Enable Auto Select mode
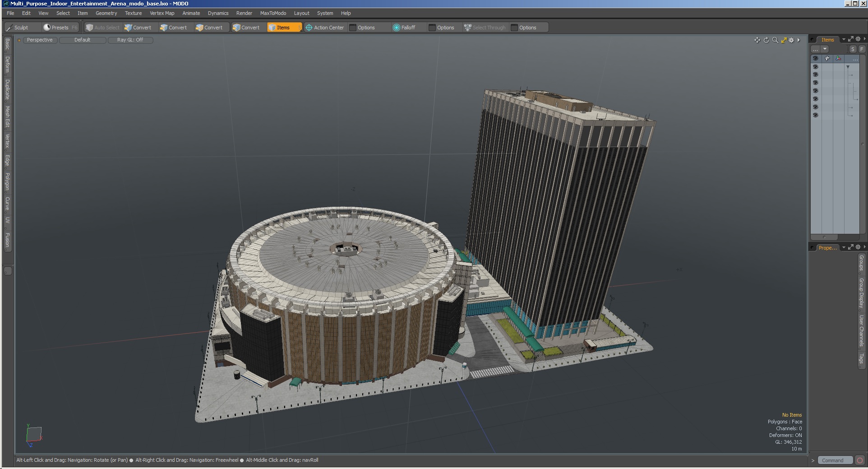The height and width of the screenshot is (469, 868). point(103,28)
